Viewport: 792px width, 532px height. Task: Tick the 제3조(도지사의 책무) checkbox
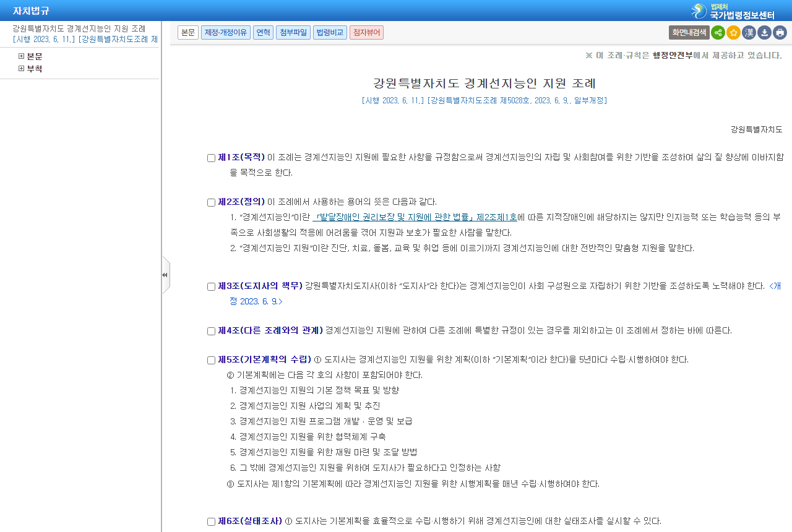click(x=211, y=286)
